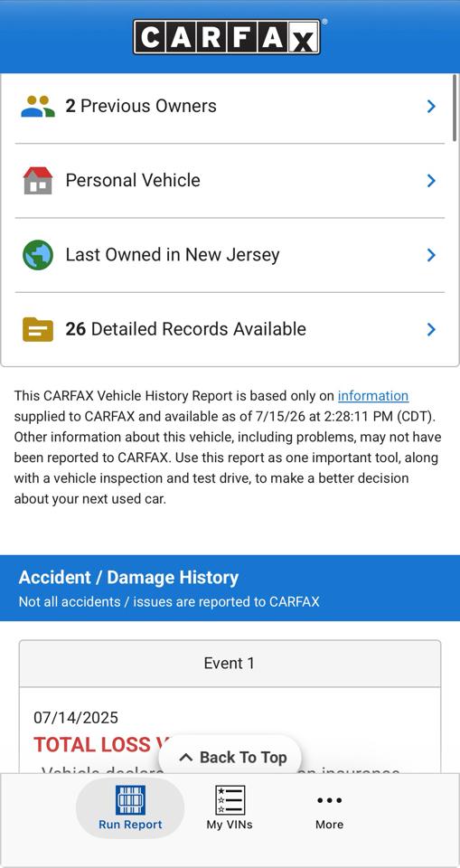
Task: Expand the 2 Previous Owners chevron
Action: point(431,107)
